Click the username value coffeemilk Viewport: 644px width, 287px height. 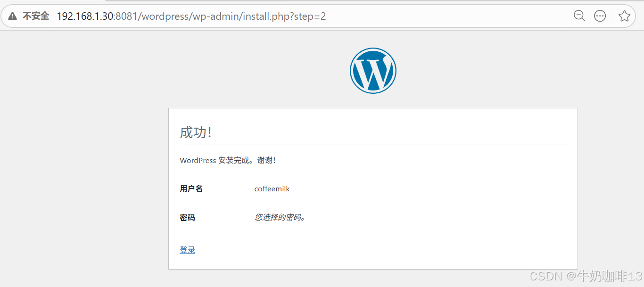coord(272,189)
